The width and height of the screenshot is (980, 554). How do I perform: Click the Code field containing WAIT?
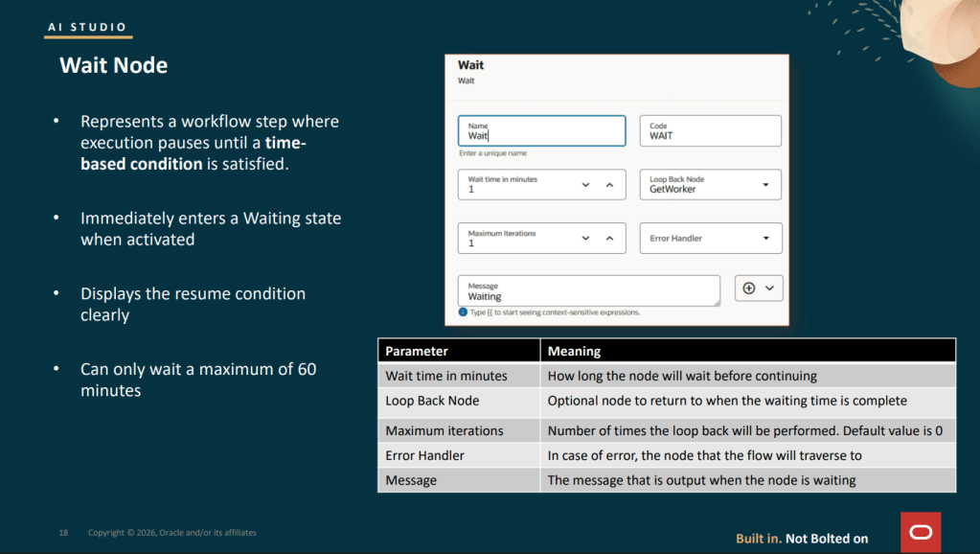coord(710,131)
